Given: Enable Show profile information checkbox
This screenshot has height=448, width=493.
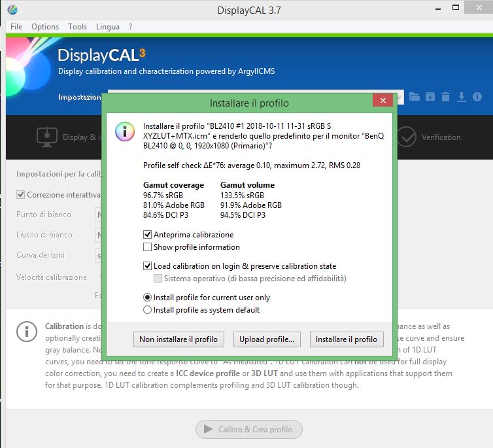Looking at the screenshot, I should pos(147,247).
